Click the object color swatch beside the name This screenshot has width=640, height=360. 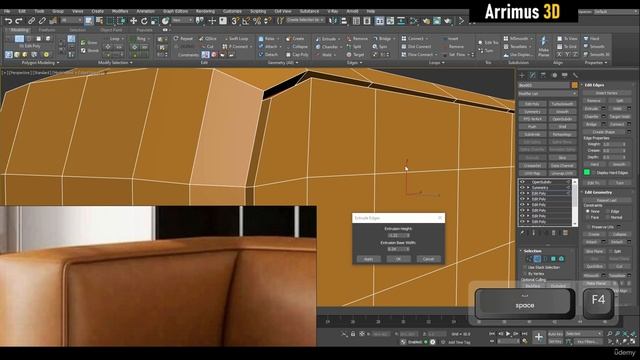(x=574, y=85)
